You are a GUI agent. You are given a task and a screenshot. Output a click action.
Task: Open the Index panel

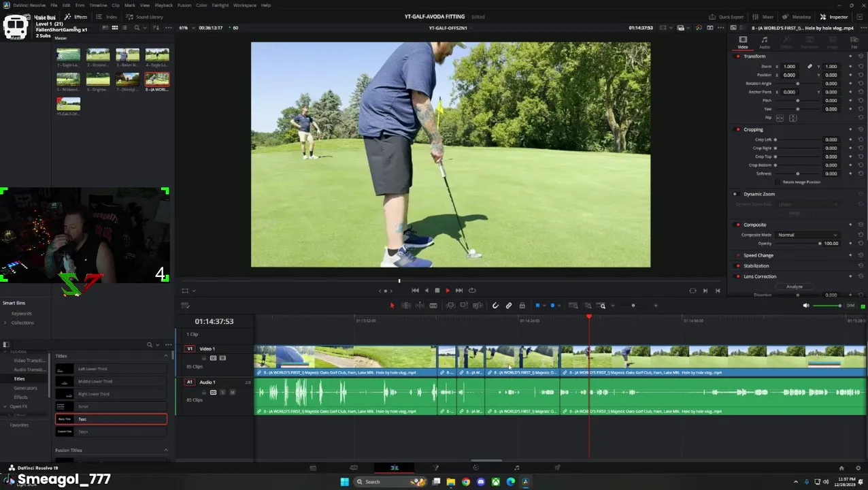click(107, 17)
